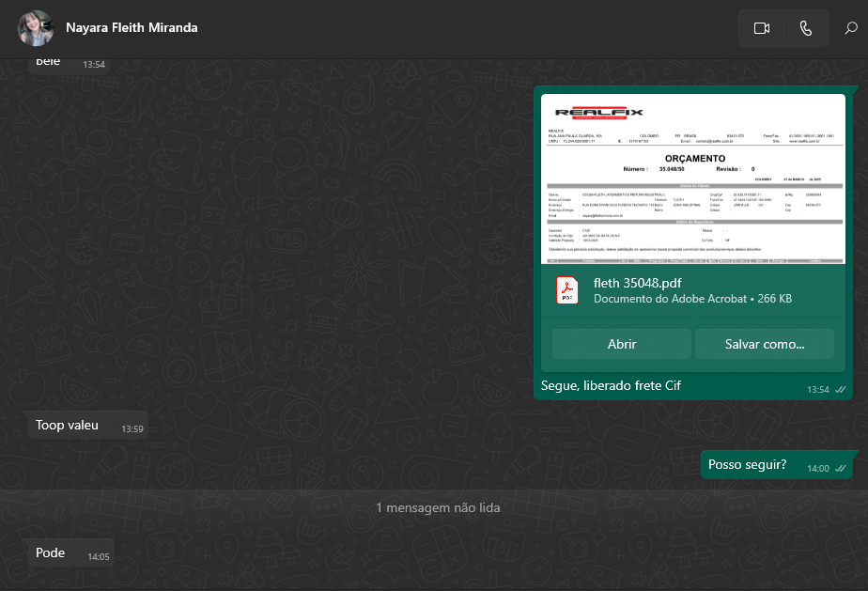The image size is (868, 591).
Task: Click the 'Documento do Adobe Acrobat' file description
Action: click(669, 299)
